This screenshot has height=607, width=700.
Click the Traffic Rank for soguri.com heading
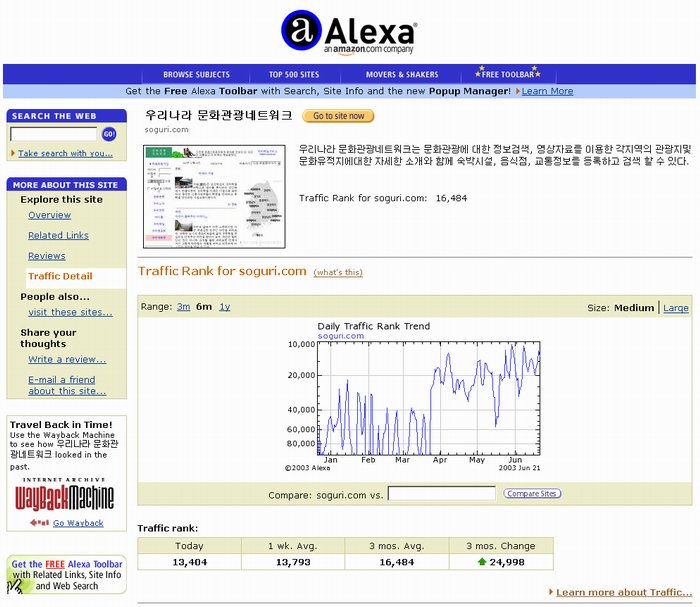[x=222, y=271]
